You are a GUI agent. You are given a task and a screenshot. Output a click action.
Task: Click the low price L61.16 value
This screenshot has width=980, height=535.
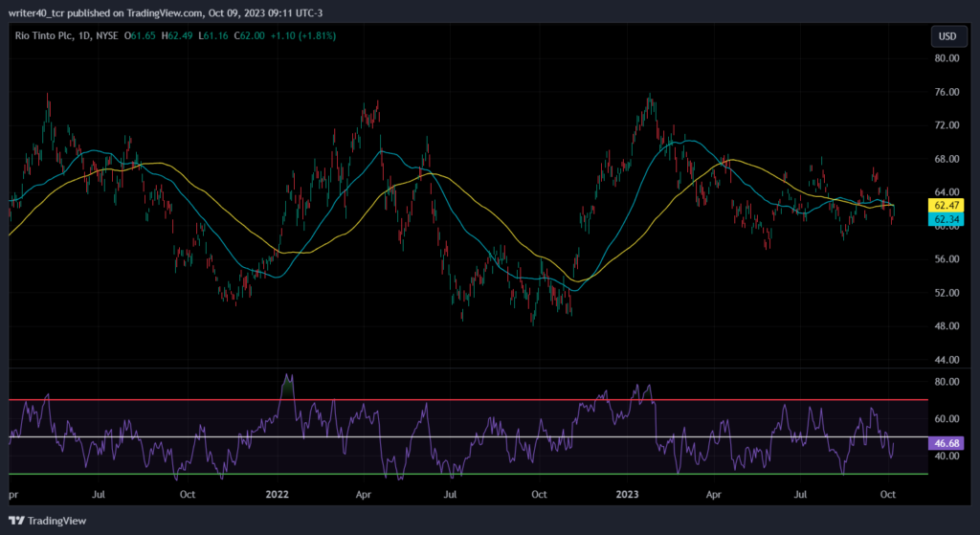tap(213, 36)
